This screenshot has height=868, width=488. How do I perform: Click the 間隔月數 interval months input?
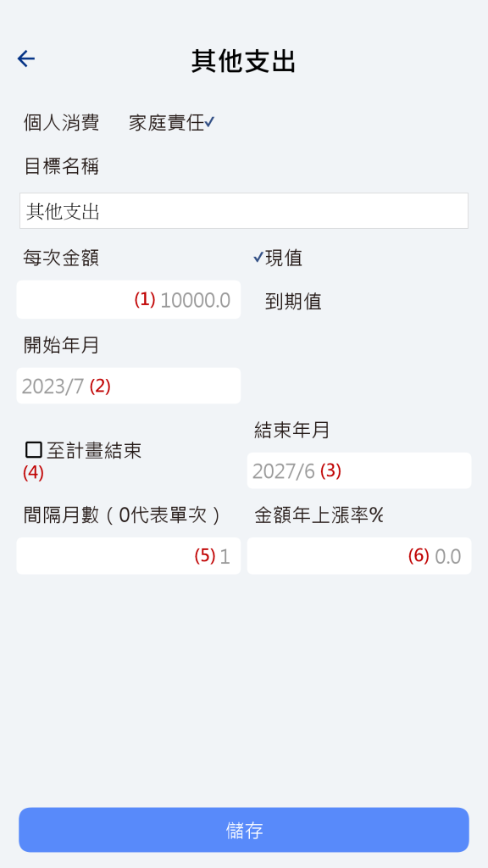pos(129,556)
